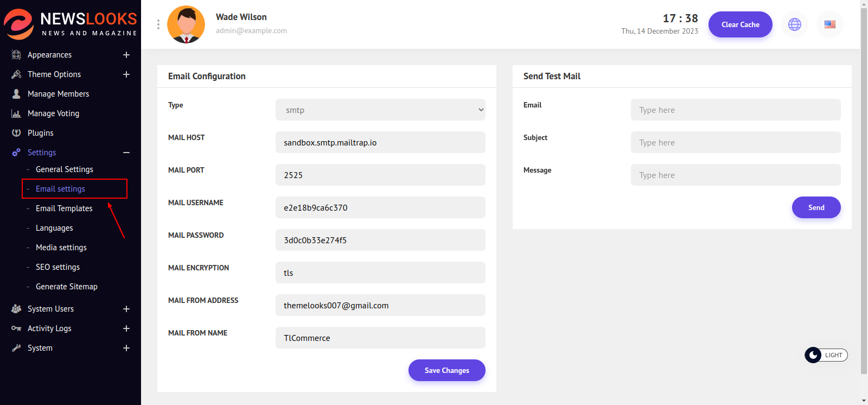
Task: Expand the Theme Options plus sign
Action: (126, 74)
